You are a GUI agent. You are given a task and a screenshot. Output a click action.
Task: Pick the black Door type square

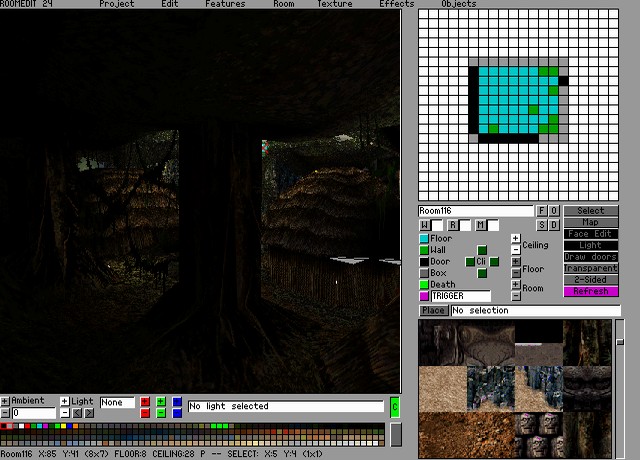click(x=424, y=262)
